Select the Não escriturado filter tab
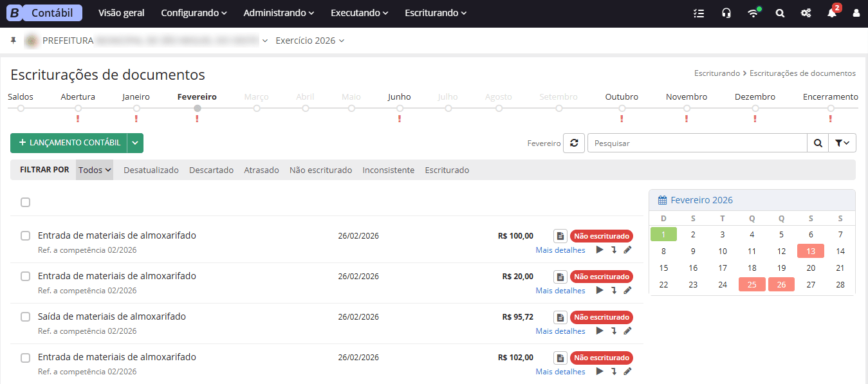The image size is (868, 384). point(320,170)
